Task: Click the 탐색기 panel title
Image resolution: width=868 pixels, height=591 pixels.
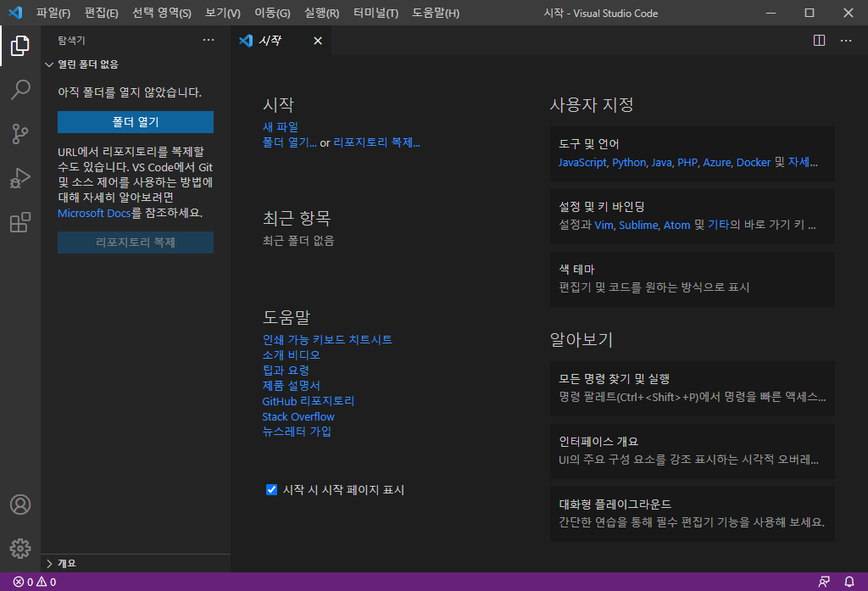Action: (x=71, y=41)
